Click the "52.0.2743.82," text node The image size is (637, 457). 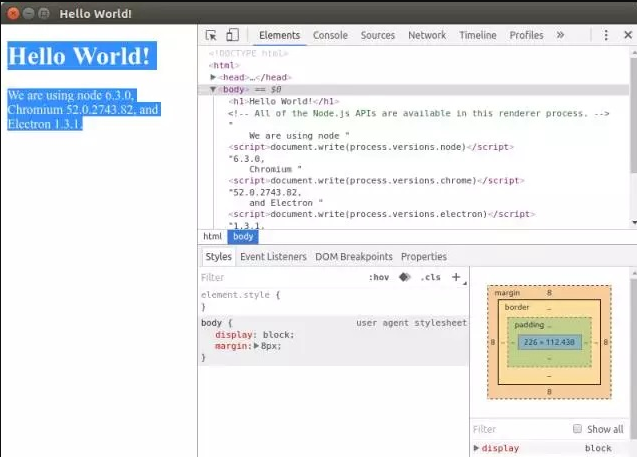pyautogui.click(x=265, y=192)
